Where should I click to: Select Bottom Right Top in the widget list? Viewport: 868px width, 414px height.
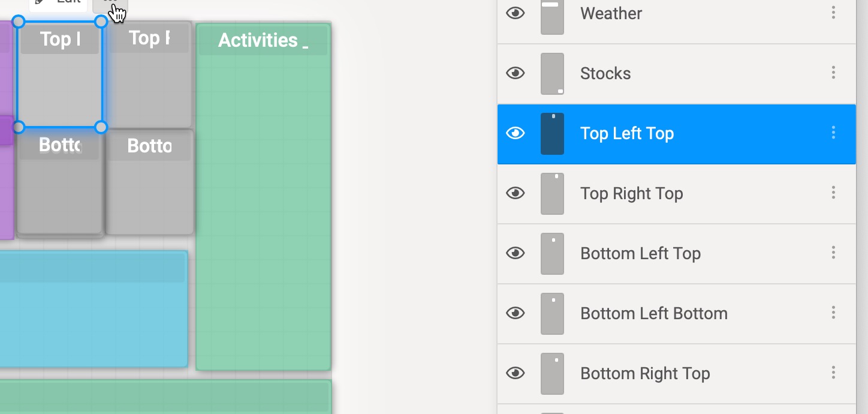(644, 373)
